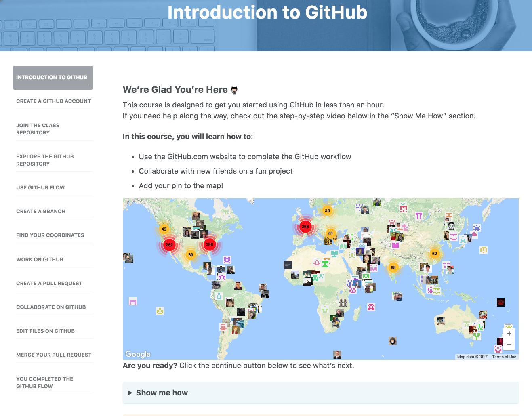Viewport: 532px width, 416px height.
Task: Click the yellow cluster marker labeled 69
Action: pos(191,255)
